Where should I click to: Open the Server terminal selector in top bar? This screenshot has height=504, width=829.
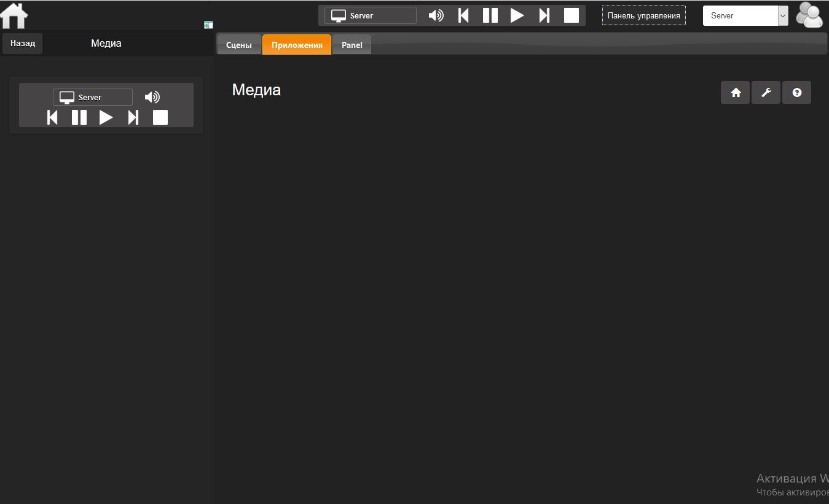coord(370,15)
